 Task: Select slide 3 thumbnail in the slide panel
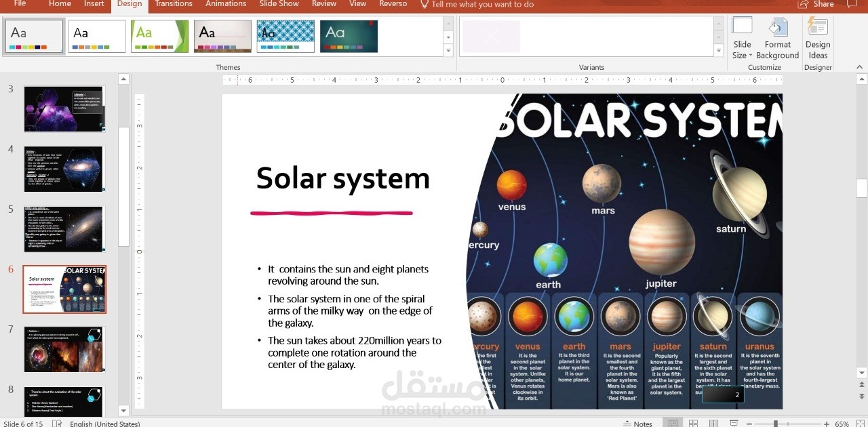tap(64, 108)
